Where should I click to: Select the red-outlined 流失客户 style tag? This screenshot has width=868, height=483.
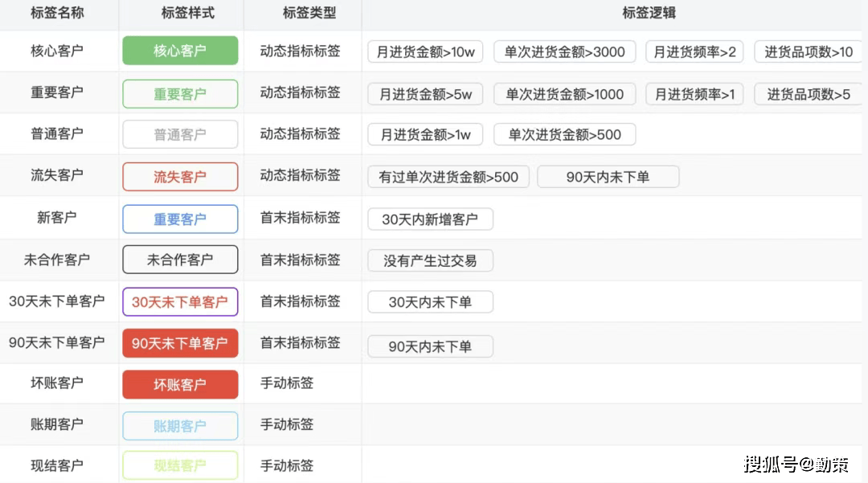pyautogui.click(x=180, y=177)
